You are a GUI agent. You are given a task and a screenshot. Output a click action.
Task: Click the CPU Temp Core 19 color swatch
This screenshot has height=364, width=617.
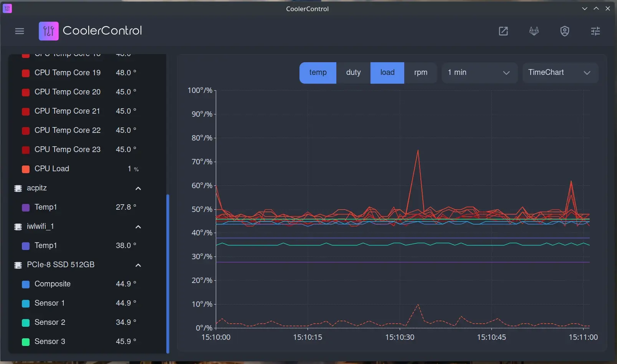click(26, 73)
